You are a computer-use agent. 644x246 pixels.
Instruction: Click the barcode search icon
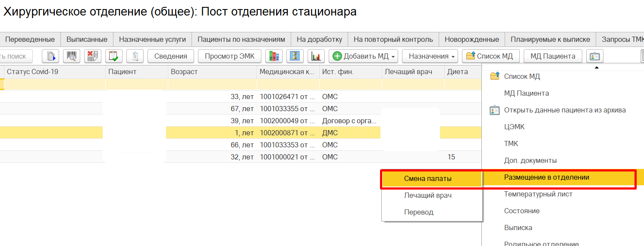[x=72, y=56]
